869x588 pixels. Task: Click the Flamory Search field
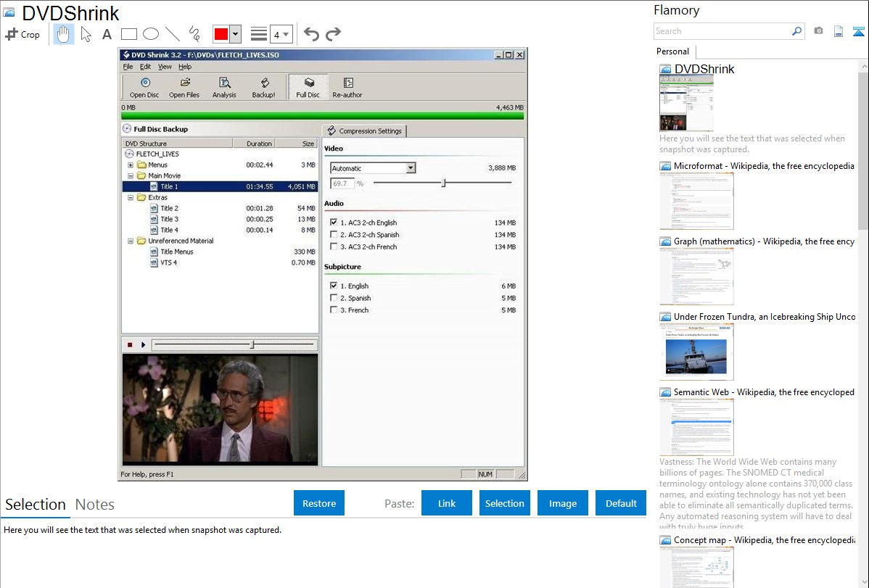coord(722,31)
